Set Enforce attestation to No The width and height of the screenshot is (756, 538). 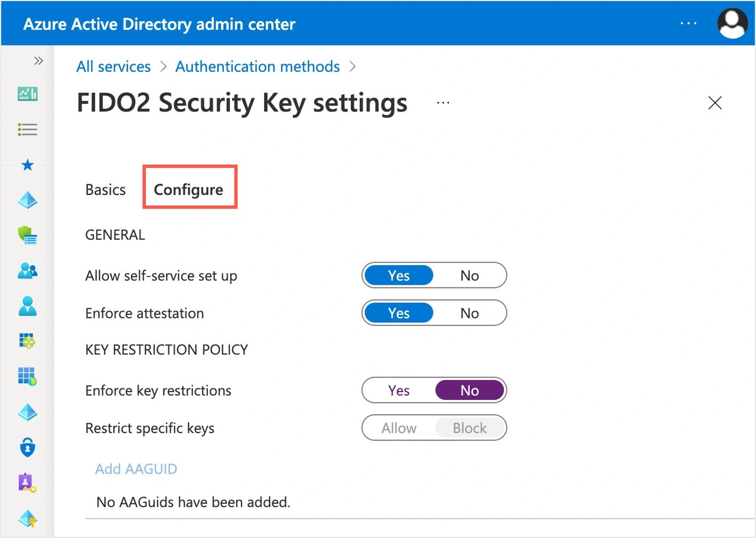(x=470, y=313)
